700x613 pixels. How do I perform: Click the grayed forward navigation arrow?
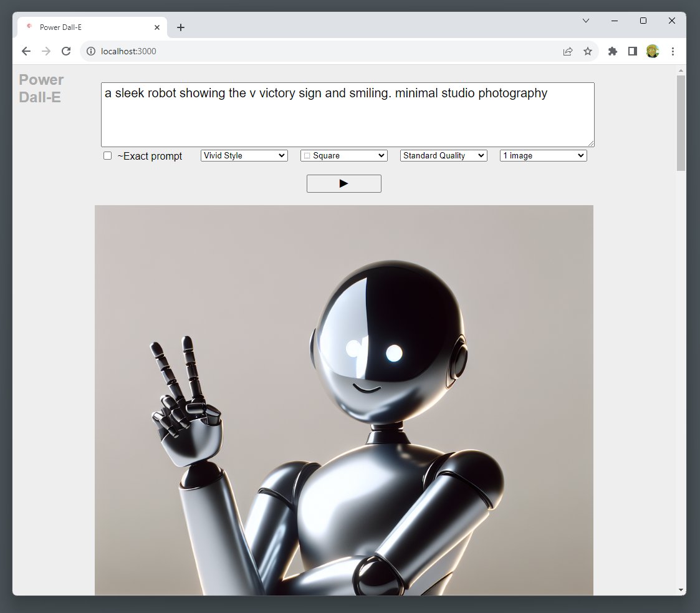click(x=46, y=51)
